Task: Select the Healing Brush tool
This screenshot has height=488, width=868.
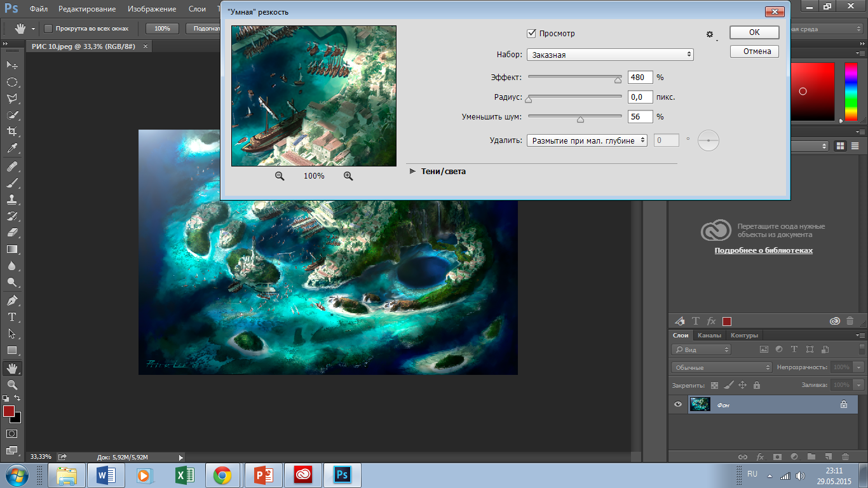Action: [12, 166]
